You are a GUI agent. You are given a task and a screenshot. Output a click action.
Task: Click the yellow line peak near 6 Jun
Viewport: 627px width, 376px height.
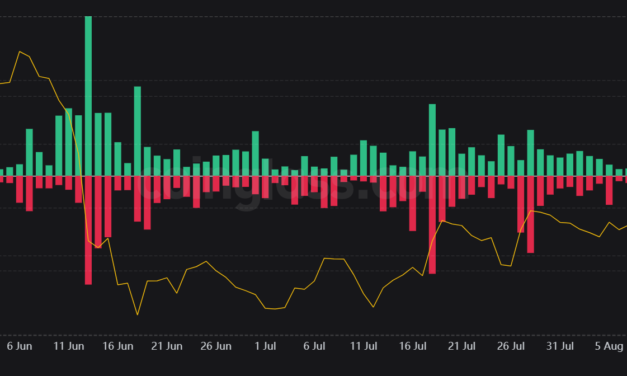click(20, 52)
